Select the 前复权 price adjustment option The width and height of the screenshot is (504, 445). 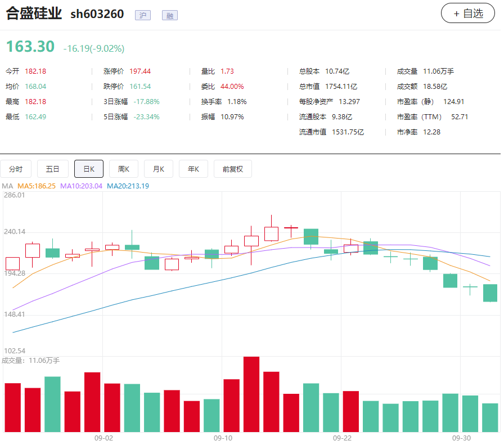click(x=233, y=169)
